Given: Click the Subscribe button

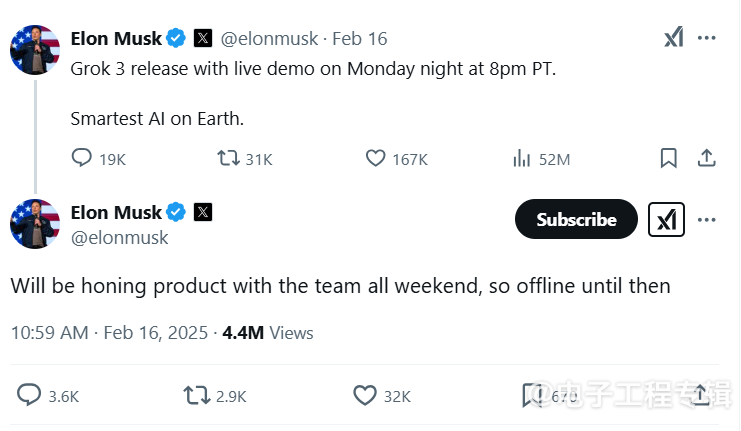Looking at the screenshot, I should [x=576, y=220].
